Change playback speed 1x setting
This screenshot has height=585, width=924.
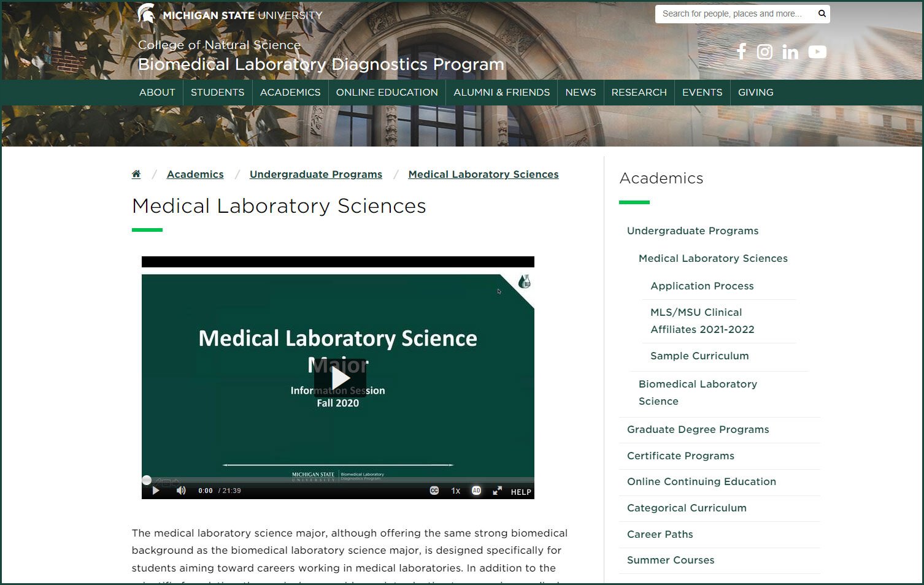point(456,491)
